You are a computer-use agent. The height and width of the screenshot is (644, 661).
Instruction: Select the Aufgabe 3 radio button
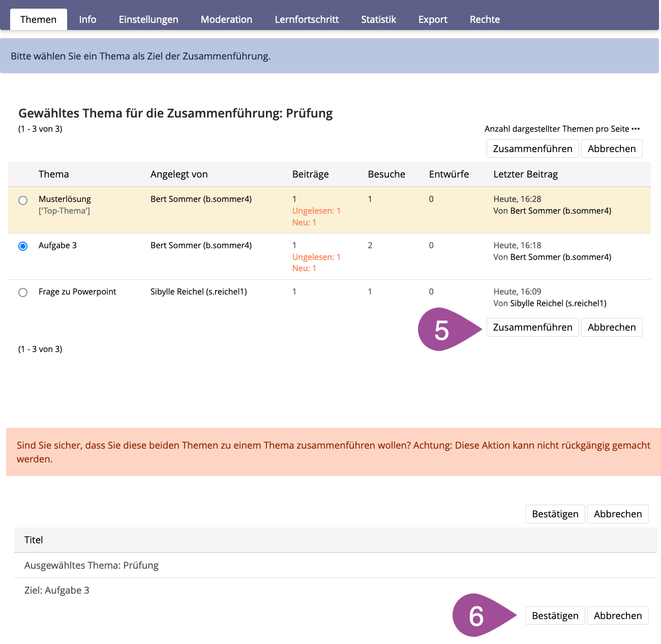23,246
